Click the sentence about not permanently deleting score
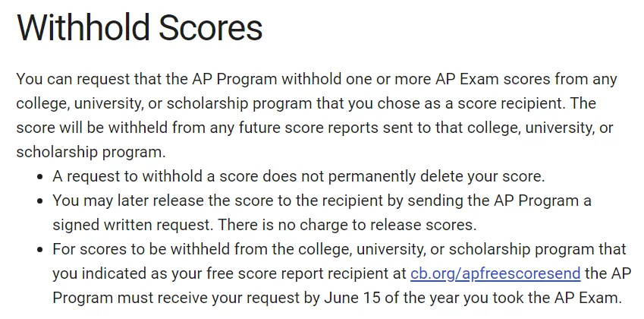Screen dimensions: 644x319 point(299,176)
